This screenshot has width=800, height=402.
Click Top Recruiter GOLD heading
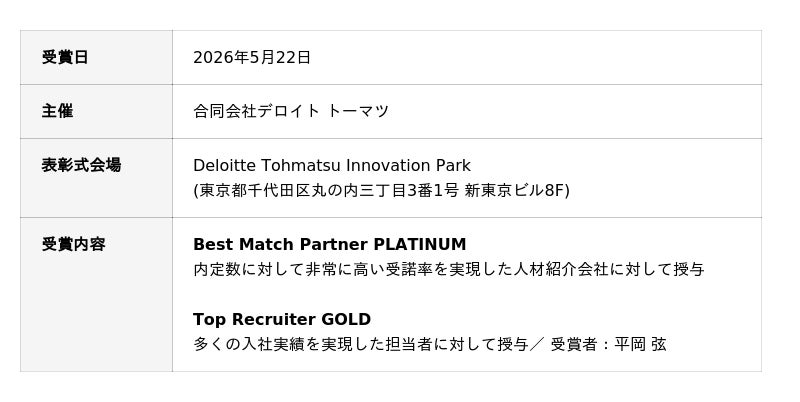point(282,319)
